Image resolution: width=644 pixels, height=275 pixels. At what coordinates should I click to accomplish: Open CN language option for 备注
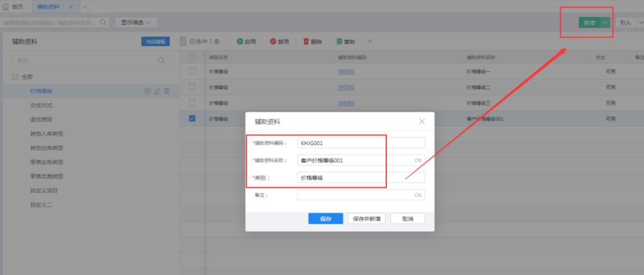coord(418,195)
